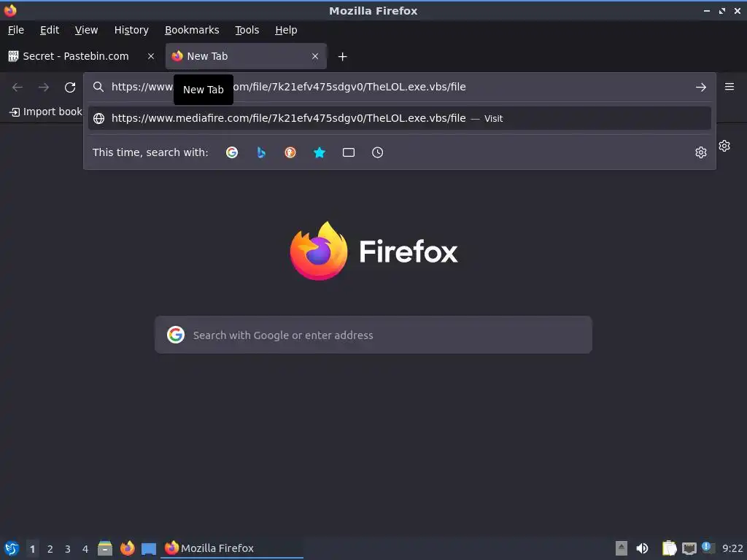
Task: Go back with the left arrow
Action: coord(18,87)
